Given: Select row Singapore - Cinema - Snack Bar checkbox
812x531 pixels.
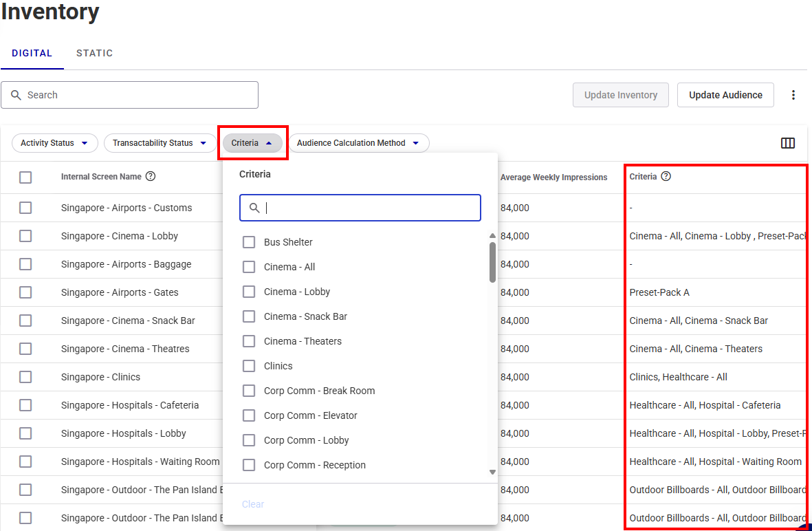Looking at the screenshot, I should click(25, 321).
